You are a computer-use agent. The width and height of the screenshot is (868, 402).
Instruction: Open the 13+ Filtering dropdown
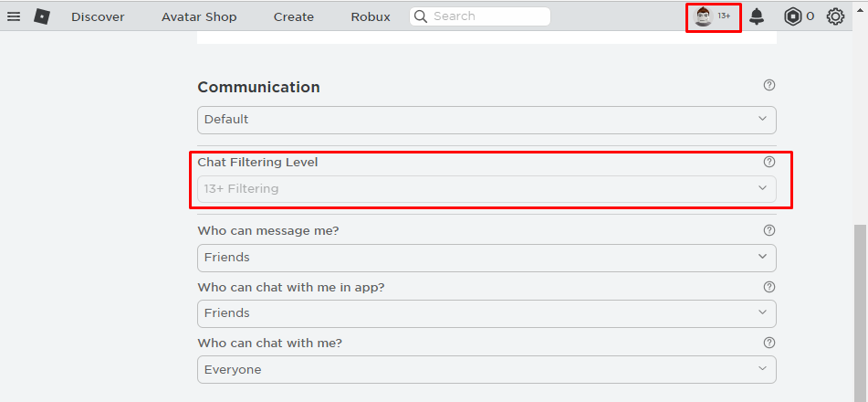pyautogui.click(x=486, y=189)
